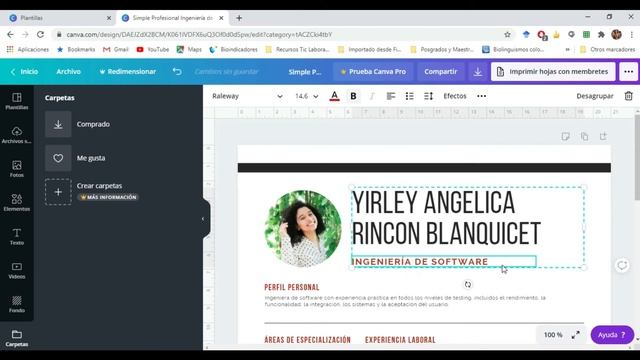Click the browser address bar

pos(282,35)
